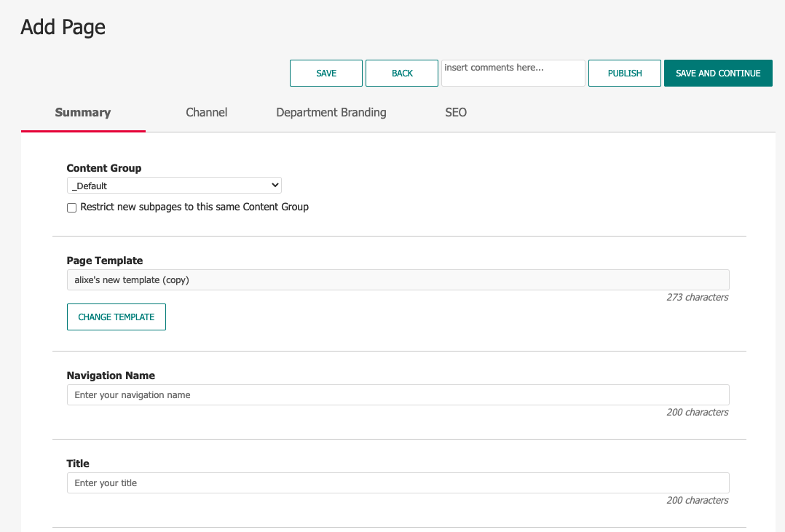Viewport: 785px width, 532px height.
Task: Expand the Content Group selector chevron
Action: pyautogui.click(x=274, y=185)
